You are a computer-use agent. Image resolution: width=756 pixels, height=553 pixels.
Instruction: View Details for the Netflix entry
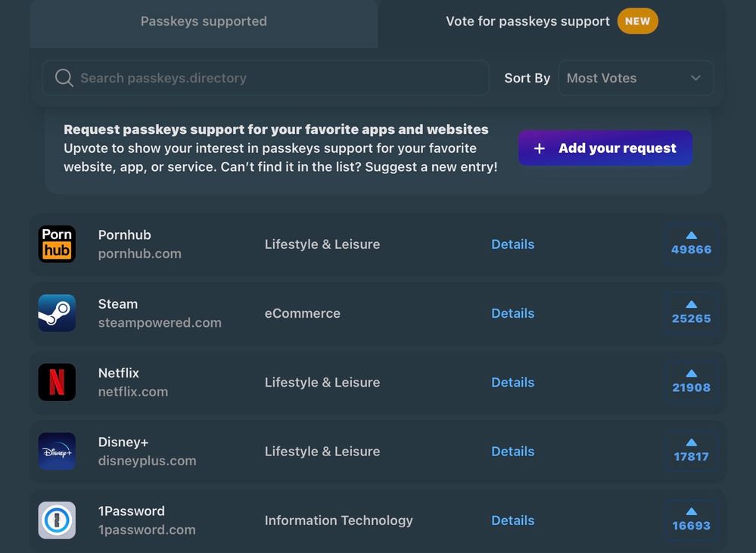pos(512,382)
